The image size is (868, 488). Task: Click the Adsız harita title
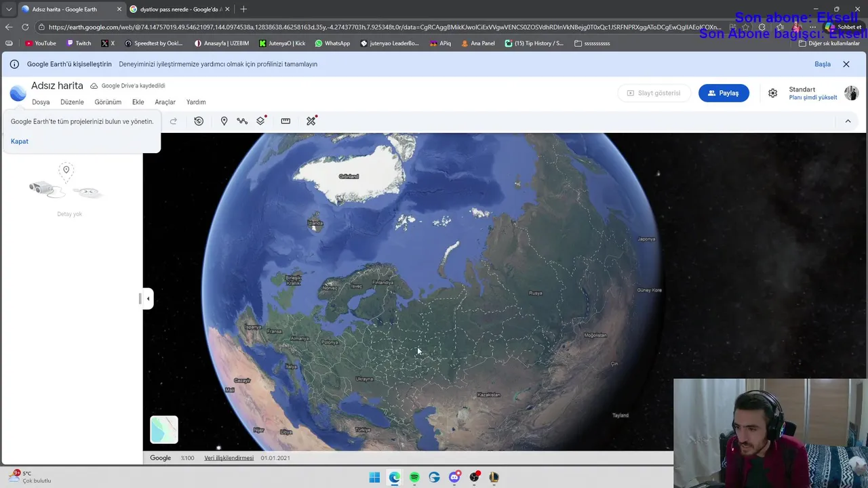coord(57,86)
